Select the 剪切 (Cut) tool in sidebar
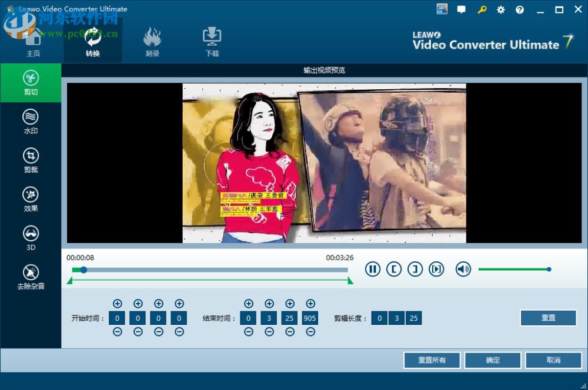Viewport: 588px width, 390px height. 31,82
